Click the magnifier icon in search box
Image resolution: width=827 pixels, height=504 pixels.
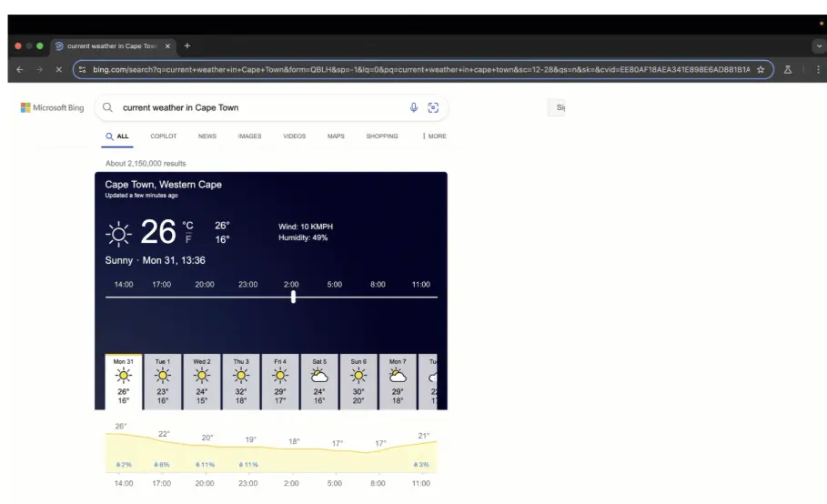pyautogui.click(x=107, y=108)
